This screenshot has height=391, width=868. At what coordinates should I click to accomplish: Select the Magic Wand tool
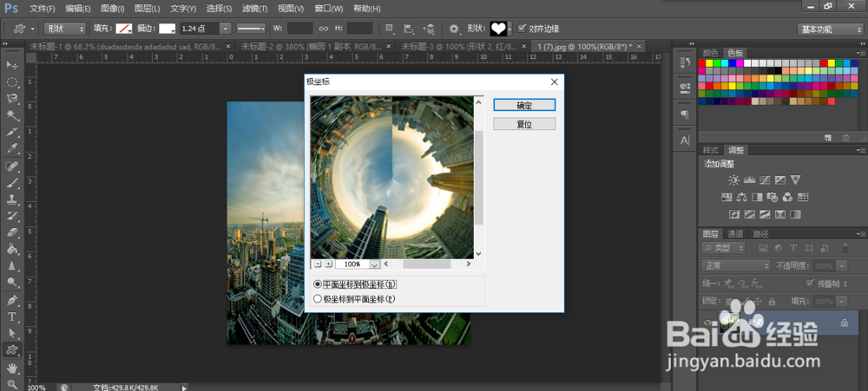pos(11,115)
